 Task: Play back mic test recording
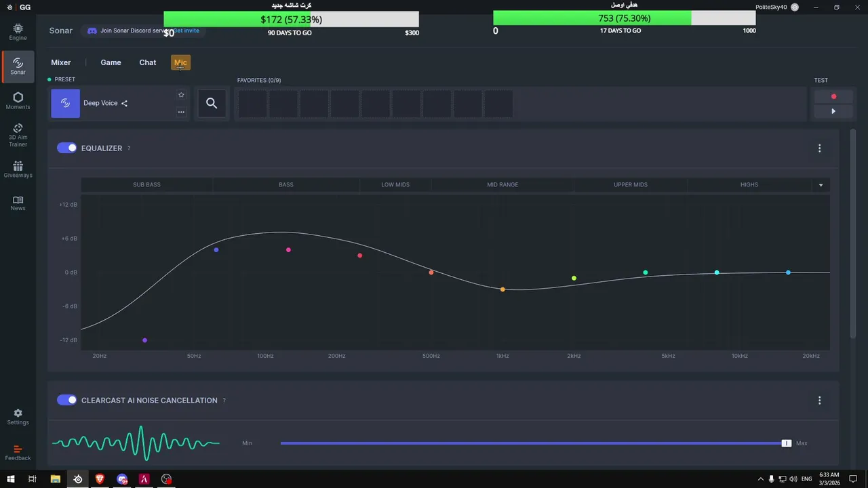tap(833, 111)
